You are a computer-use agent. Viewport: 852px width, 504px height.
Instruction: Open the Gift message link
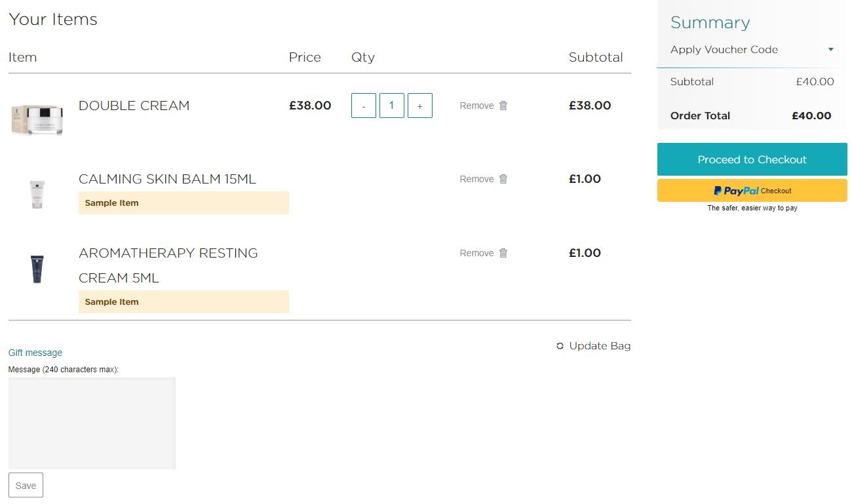35,353
